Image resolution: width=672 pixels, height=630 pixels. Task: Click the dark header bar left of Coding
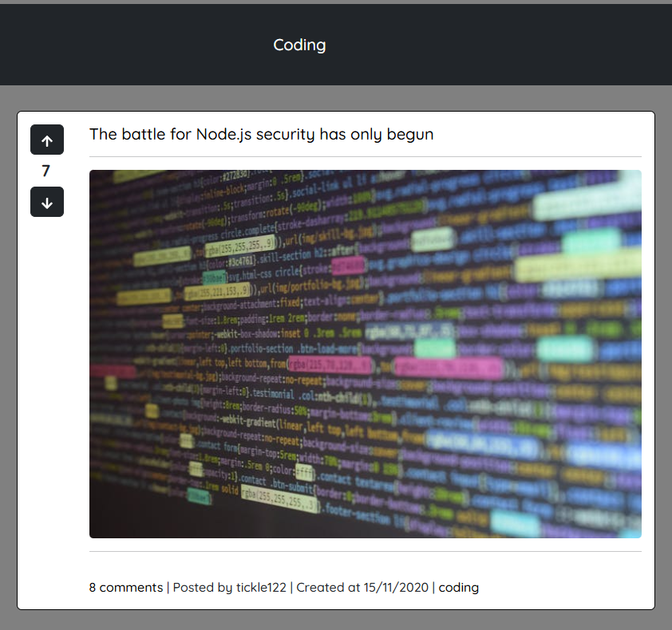coord(120,45)
